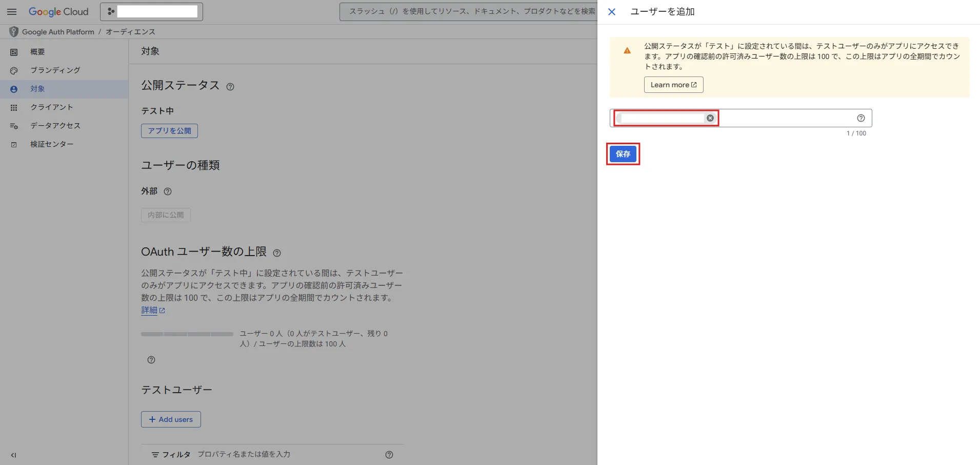Click the Google Auth Platform shield icon
This screenshot has width=980, height=465.
coord(14,32)
